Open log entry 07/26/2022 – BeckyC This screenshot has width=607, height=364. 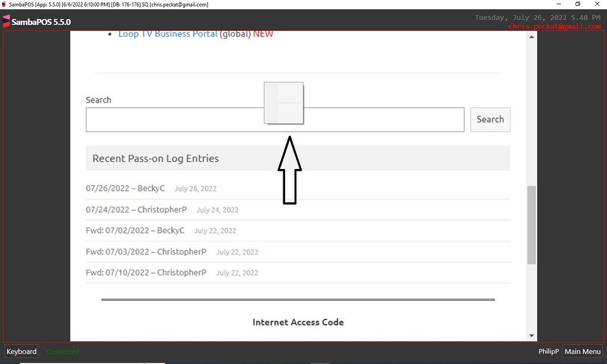coord(126,188)
